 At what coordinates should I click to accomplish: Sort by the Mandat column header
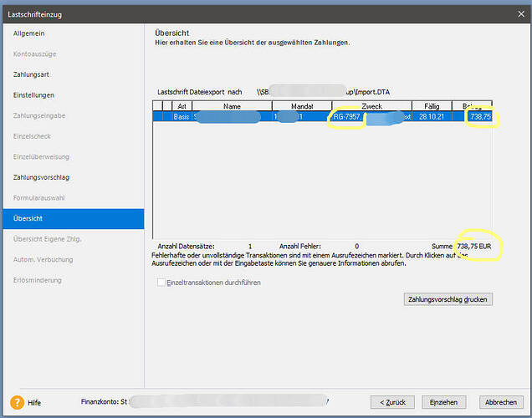click(x=302, y=106)
